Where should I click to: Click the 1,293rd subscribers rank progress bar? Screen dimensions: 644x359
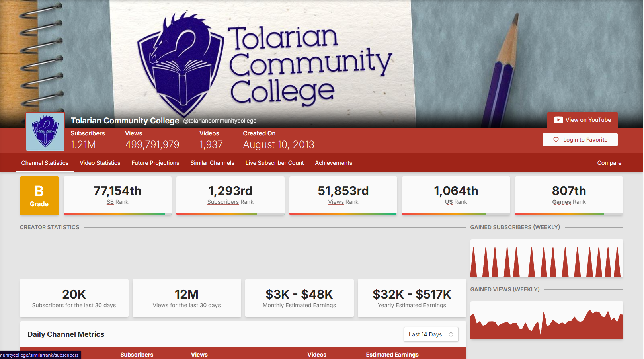pos(230,214)
